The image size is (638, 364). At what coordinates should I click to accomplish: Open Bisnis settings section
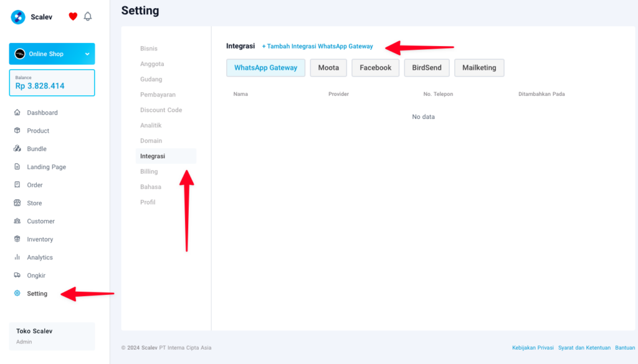pyautogui.click(x=149, y=49)
